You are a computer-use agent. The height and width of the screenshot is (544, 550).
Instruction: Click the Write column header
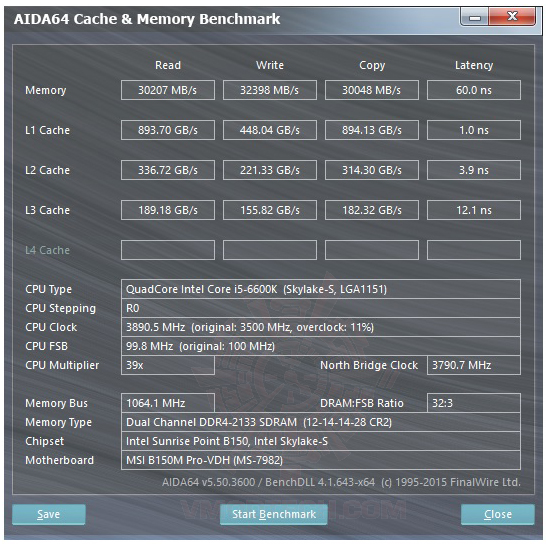pyautogui.click(x=270, y=65)
